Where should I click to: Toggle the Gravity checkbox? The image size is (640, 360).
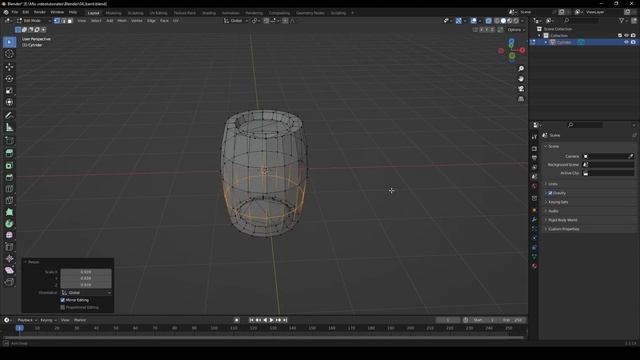coord(550,193)
